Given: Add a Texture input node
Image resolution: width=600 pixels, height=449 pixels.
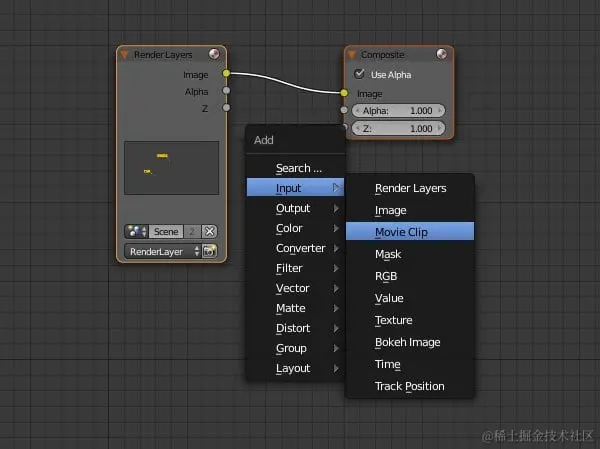Looking at the screenshot, I should (x=410, y=320).
